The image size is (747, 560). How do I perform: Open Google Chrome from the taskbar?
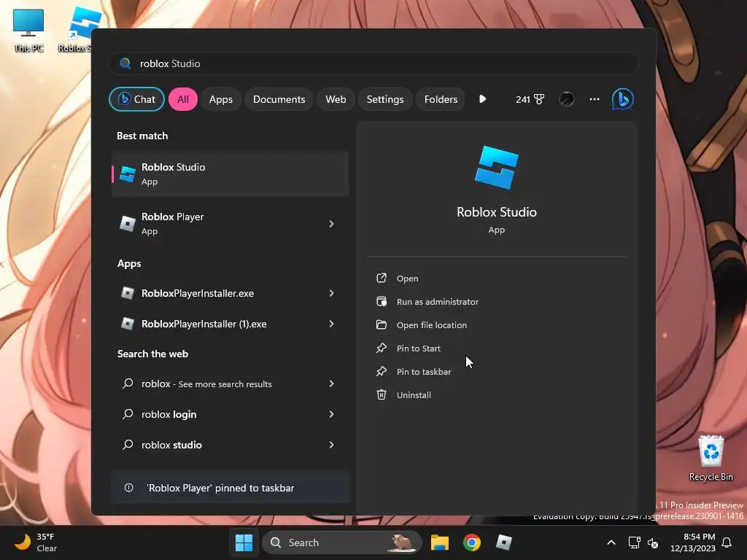tap(472, 542)
